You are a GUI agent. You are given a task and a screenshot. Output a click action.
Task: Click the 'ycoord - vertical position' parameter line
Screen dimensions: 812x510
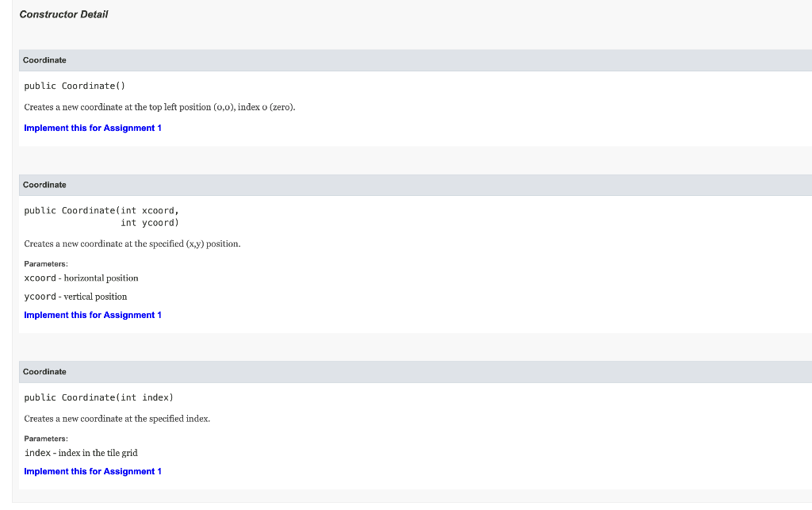point(75,296)
